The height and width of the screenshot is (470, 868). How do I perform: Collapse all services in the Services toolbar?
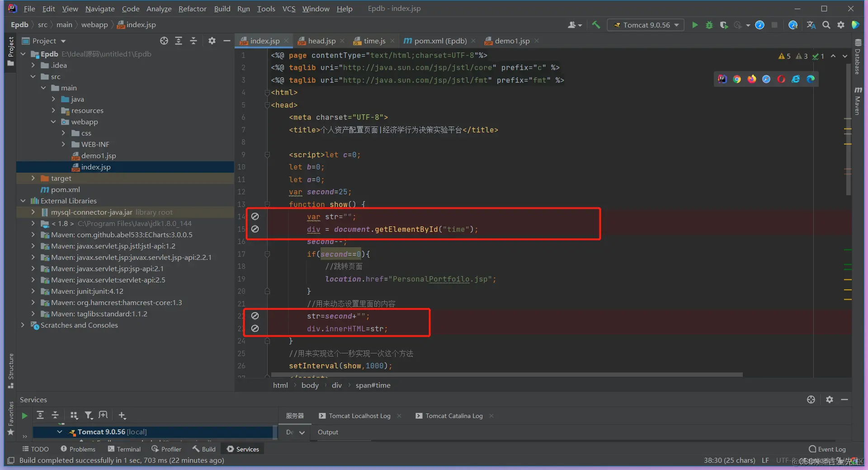click(x=55, y=415)
